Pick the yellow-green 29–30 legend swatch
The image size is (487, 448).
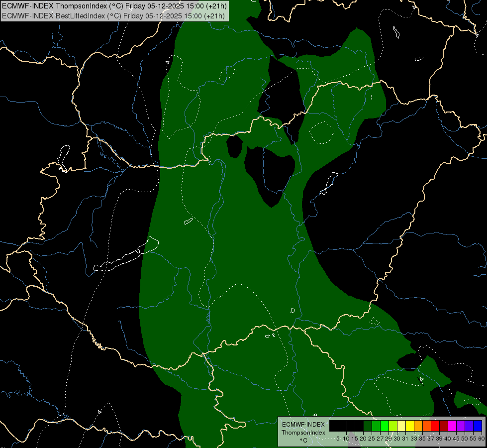393,426
